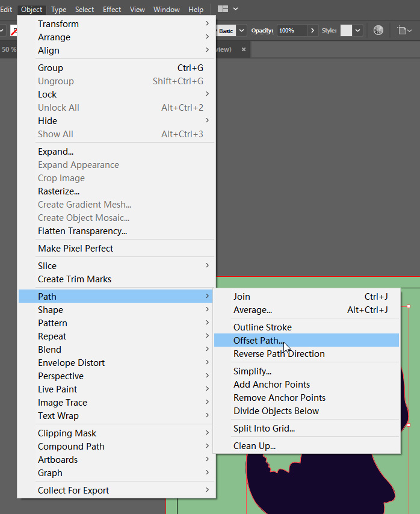Close the open document tab
420x514 pixels.
(x=243, y=49)
